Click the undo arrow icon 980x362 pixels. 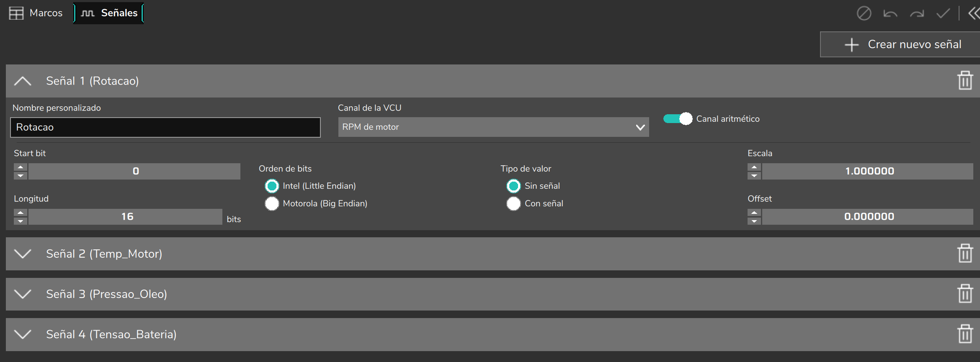(890, 14)
